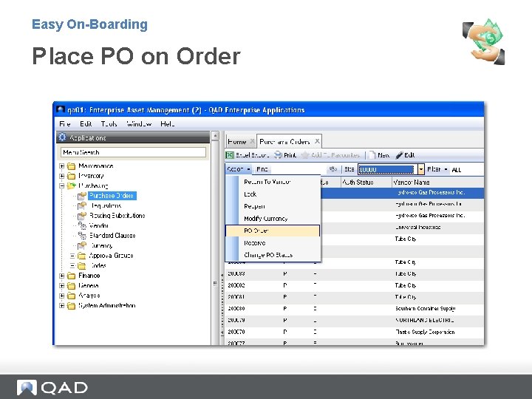Switch to the Home tab
The image size is (532, 399).
tap(237, 141)
